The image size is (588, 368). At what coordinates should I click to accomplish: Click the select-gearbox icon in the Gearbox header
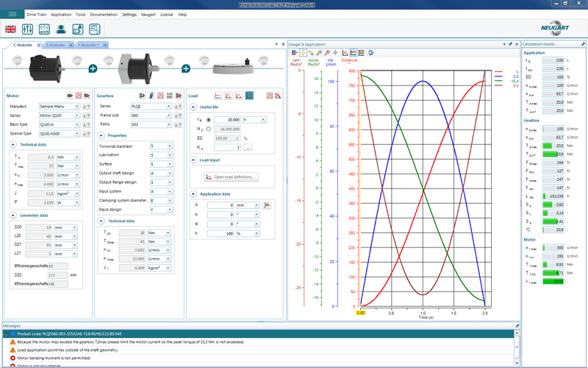142,96
